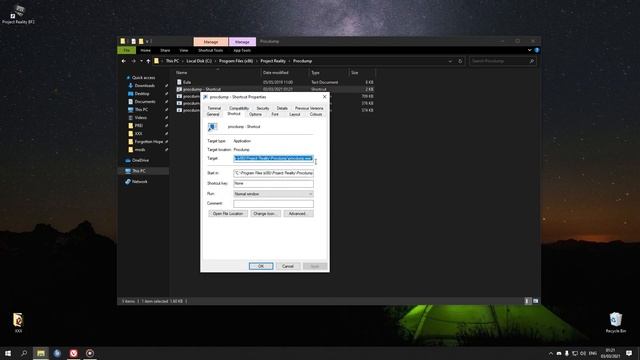This screenshot has height=360, width=640.
Task: Click the Open File Location button
Action: pyautogui.click(x=228, y=214)
